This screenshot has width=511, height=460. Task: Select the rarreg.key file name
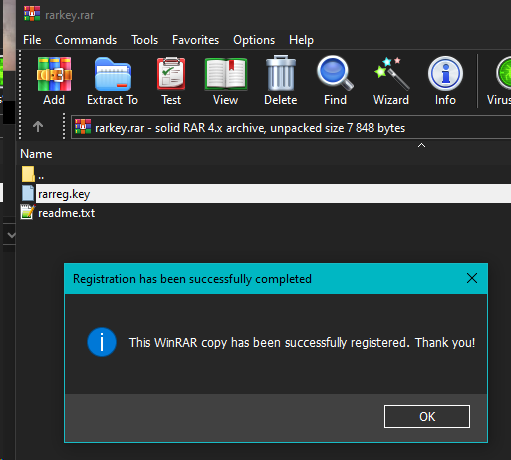click(64, 194)
